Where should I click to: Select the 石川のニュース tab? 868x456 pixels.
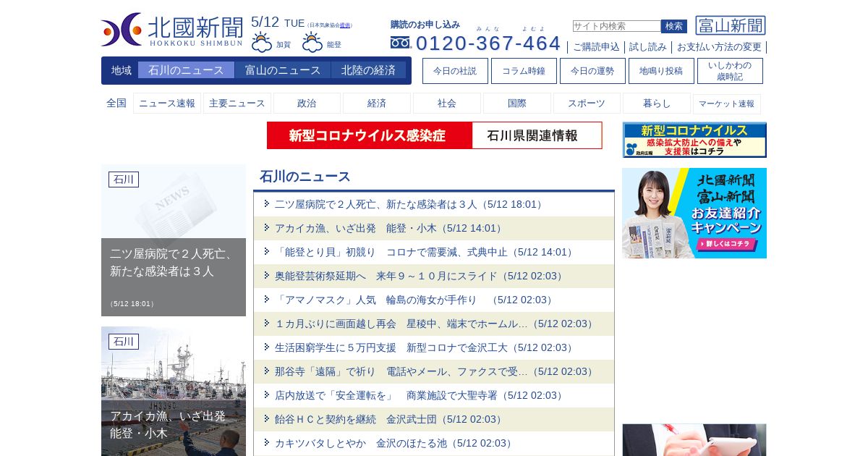[186, 70]
